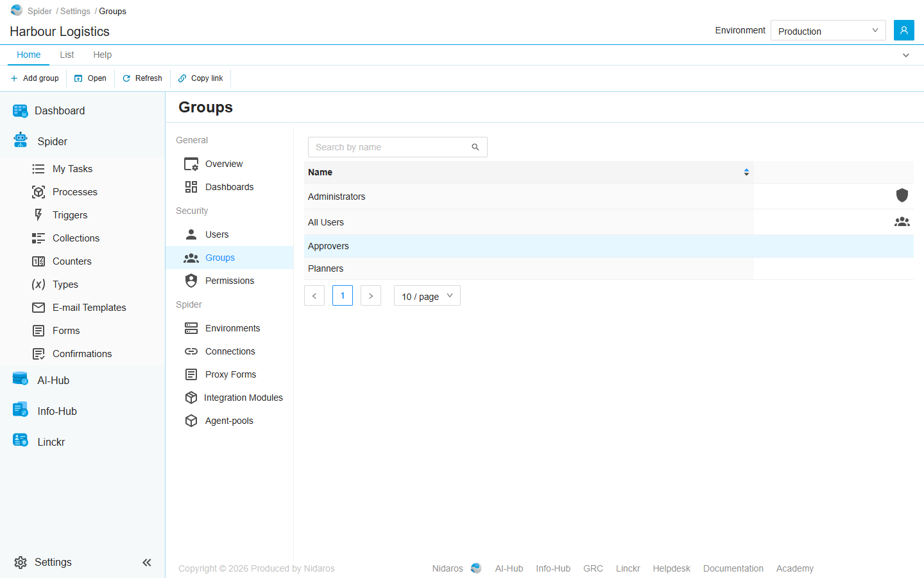
Task: Click the Search by name field
Action: click(x=398, y=147)
